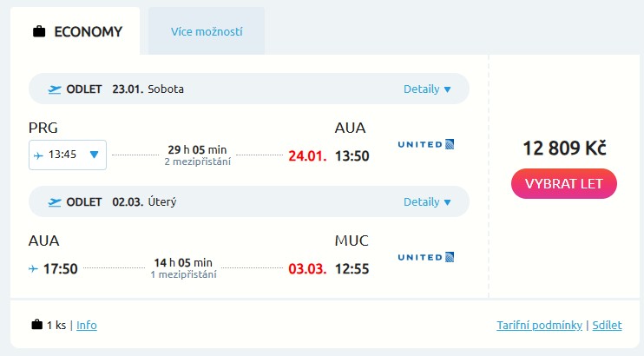This screenshot has width=644, height=356.
Task: Switch to the Economy tab
Action: pyautogui.click(x=78, y=32)
